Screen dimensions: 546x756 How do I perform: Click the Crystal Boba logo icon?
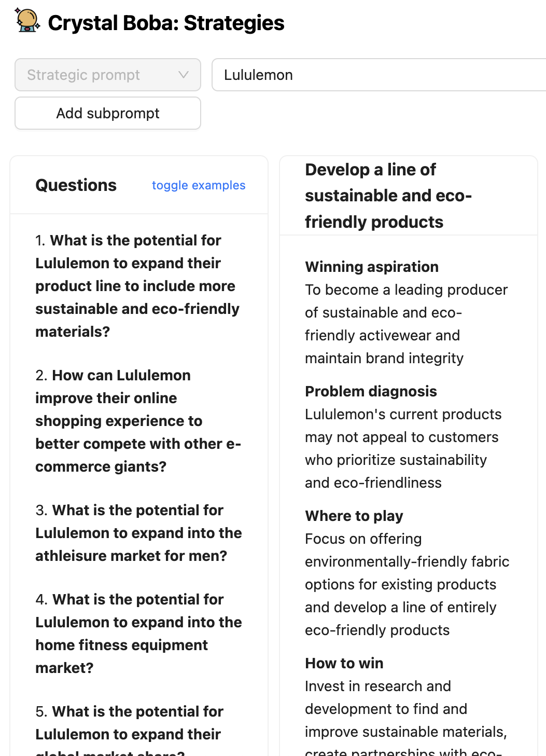27,21
